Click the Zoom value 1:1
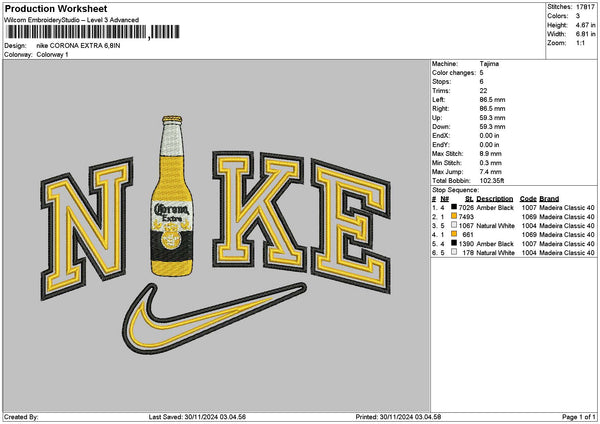Viewport: 600px width, 424px height. click(580, 43)
